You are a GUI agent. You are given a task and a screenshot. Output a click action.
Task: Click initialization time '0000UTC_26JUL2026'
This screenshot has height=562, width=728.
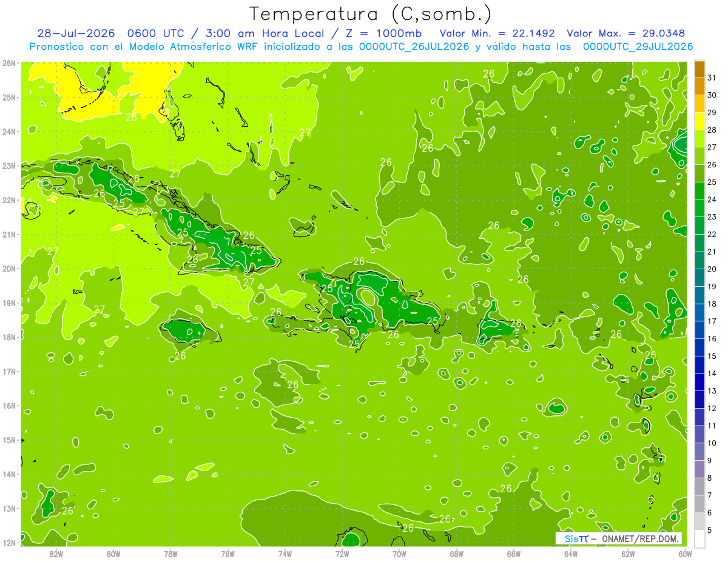point(414,46)
